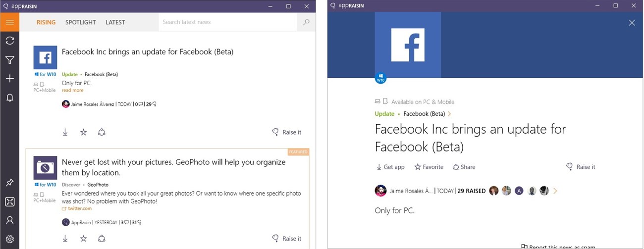Click 'Report this news as spam'

(x=558, y=247)
